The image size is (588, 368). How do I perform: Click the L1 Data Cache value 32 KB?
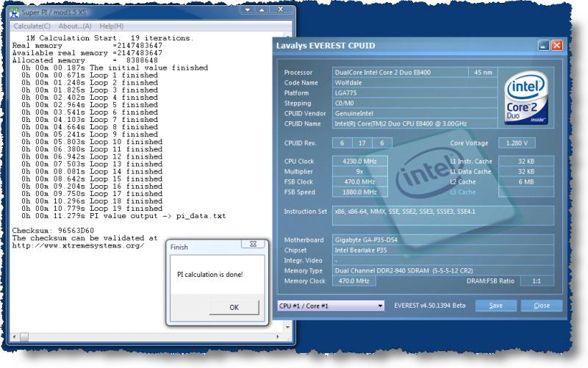[x=526, y=171]
